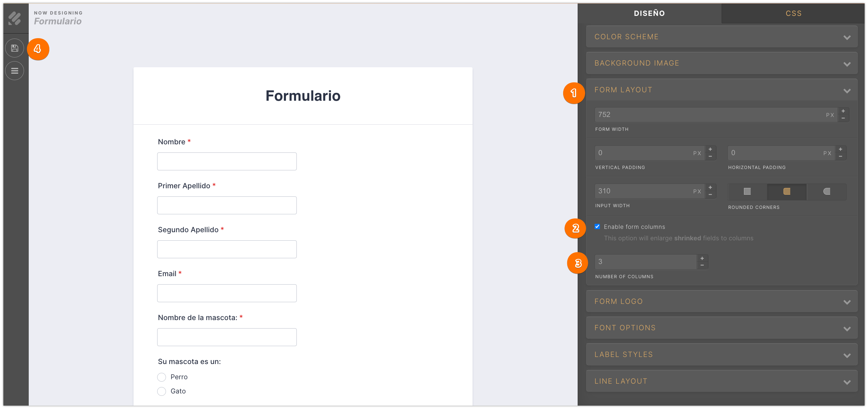
Task: Increase vertical padding with plus
Action: point(710,149)
